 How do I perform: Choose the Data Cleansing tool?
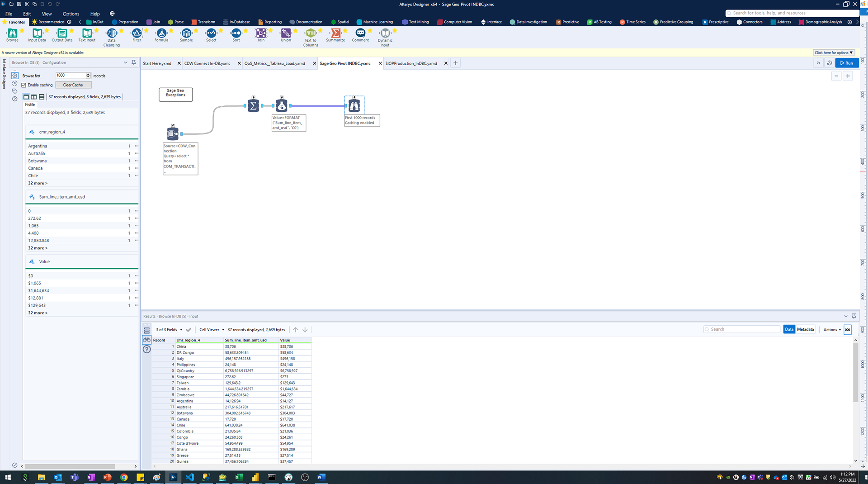click(x=112, y=38)
